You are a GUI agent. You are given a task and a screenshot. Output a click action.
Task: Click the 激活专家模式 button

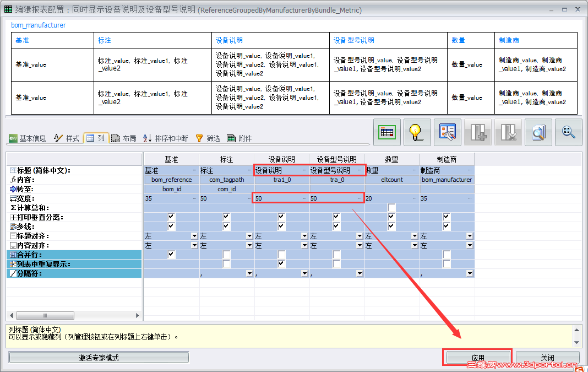pos(99,357)
